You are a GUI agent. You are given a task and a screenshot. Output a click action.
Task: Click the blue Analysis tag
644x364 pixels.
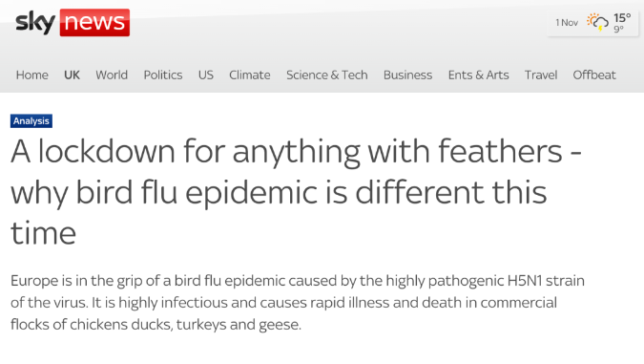point(31,121)
